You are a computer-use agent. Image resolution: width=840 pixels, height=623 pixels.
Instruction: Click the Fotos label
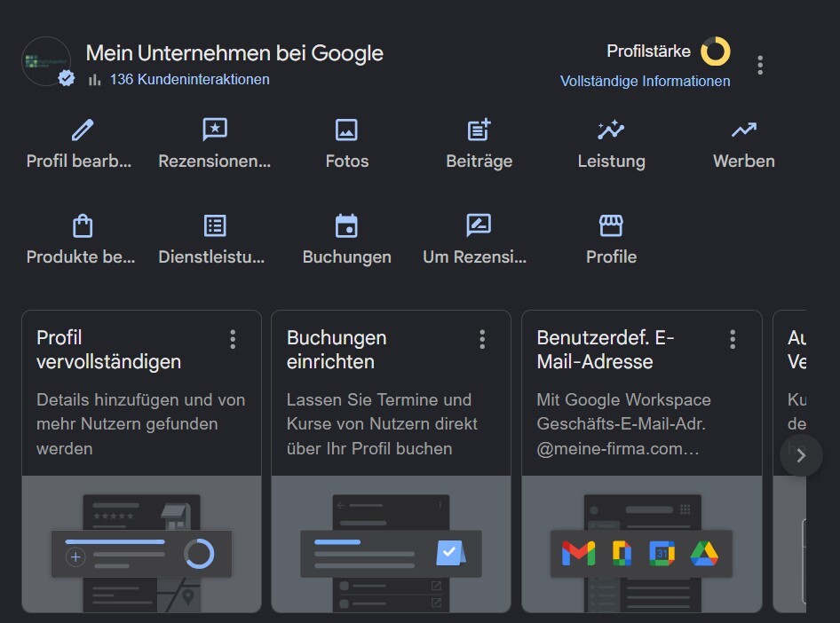click(x=347, y=162)
